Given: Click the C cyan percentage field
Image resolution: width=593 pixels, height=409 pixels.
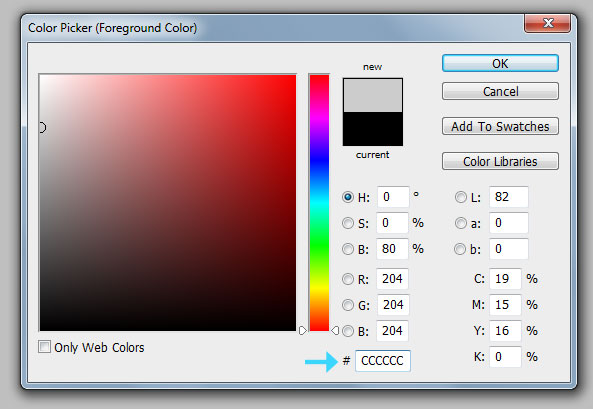Looking at the screenshot, I should (505, 279).
